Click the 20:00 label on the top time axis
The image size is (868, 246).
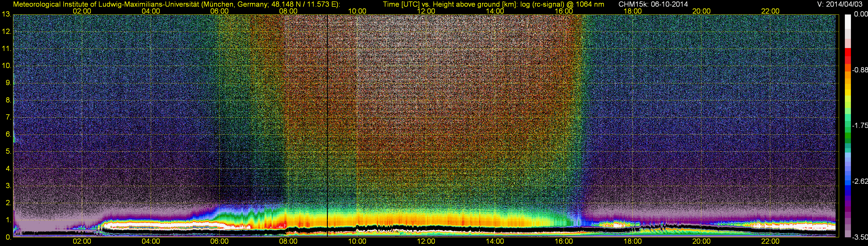click(702, 11)
